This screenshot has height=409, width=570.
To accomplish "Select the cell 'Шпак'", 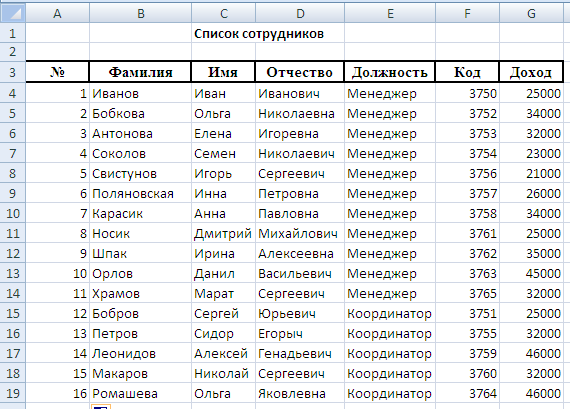I will click(x=140, y=253).
